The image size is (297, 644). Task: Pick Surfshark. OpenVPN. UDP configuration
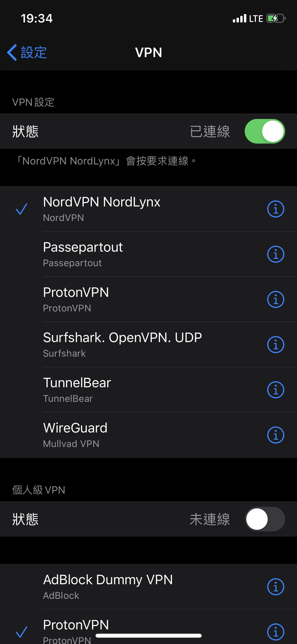(x=148, y=345)
